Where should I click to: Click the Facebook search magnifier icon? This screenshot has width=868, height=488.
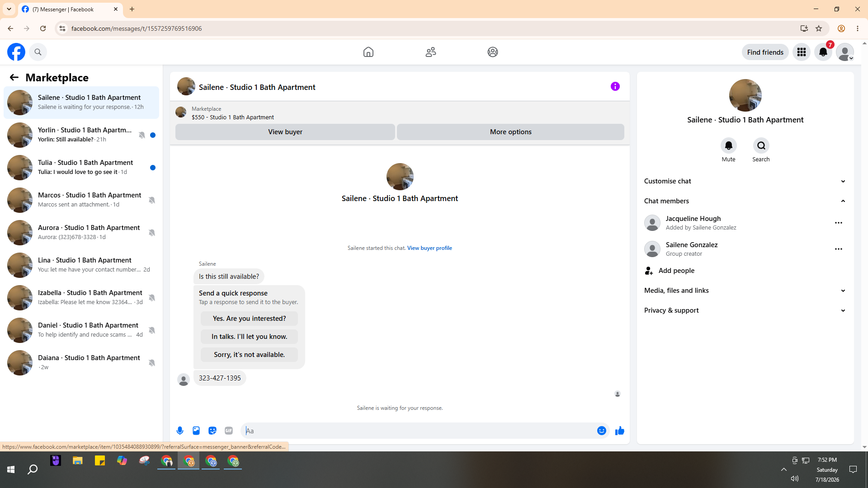coord(38,52)
